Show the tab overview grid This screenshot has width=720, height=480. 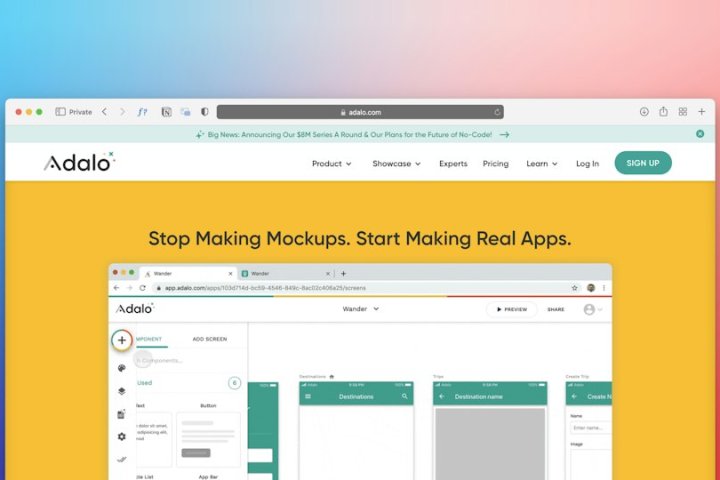[x=683, y=112]
